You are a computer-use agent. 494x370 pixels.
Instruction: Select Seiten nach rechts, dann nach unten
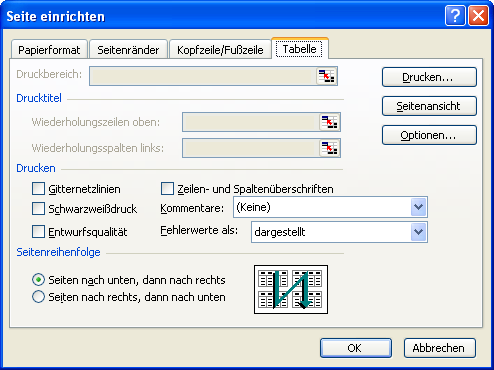pyautogui.click(x=38, y=296)
